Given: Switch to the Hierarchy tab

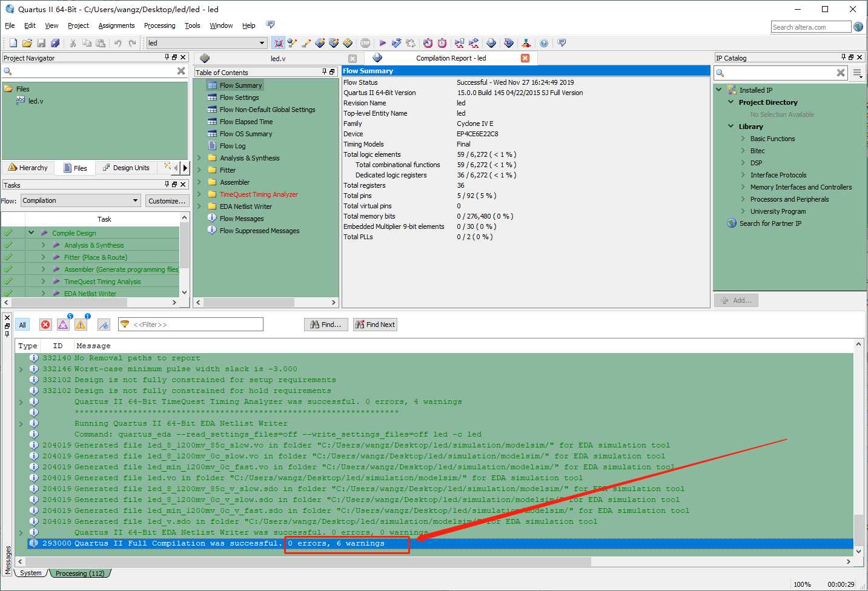Looking at the screenshot, I should coord(28,168).
